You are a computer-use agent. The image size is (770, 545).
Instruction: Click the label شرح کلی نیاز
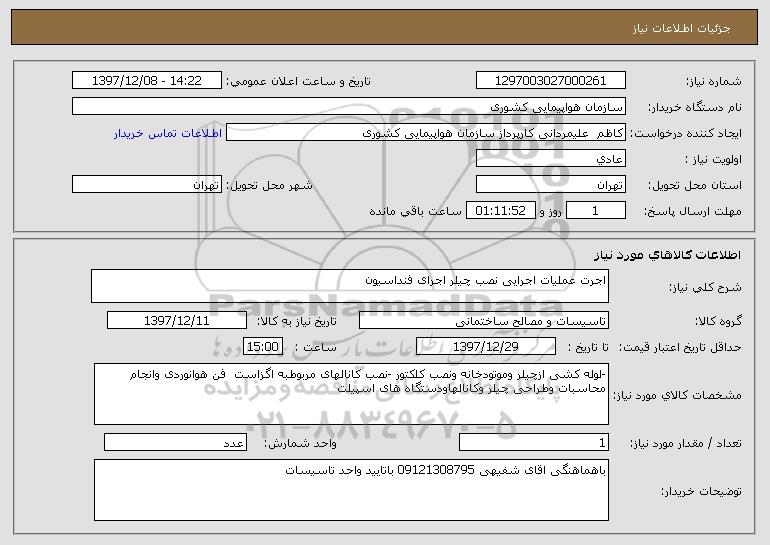[706, 287]
